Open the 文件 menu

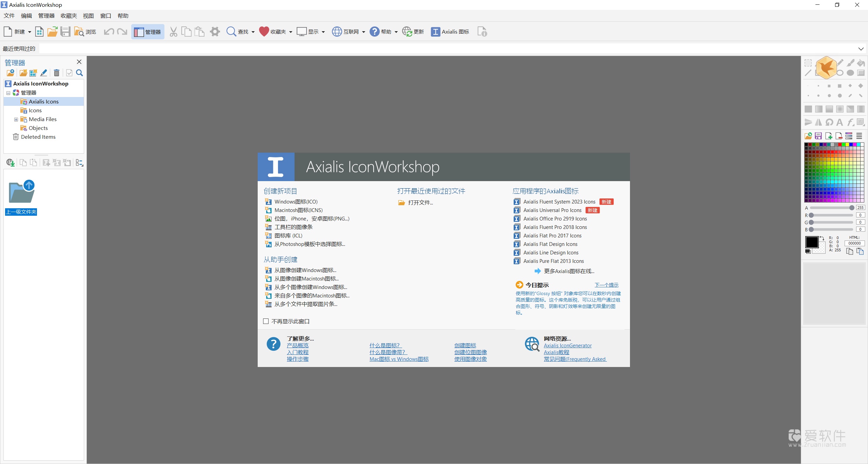click(9, 16)
